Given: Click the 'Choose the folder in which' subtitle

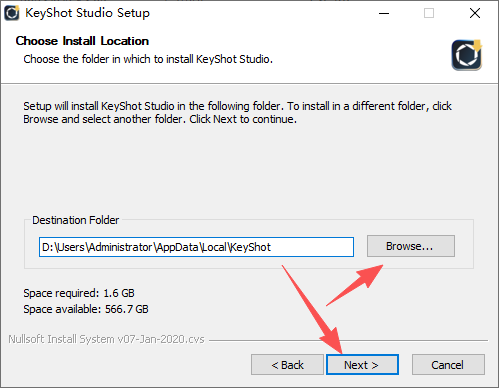Looking at the screenshot, I should (148, 59).
